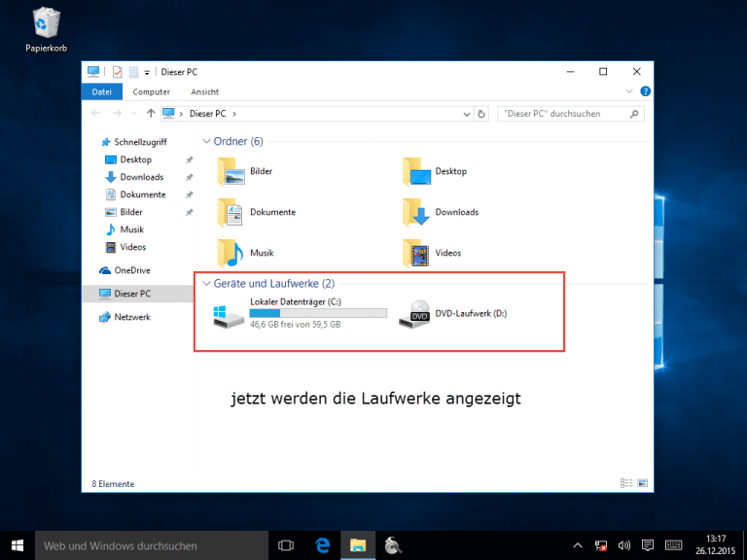Select the DVD-Laufwerk (D:) drive icon
This screenshot has height=560, width=747.
[417, 314]
